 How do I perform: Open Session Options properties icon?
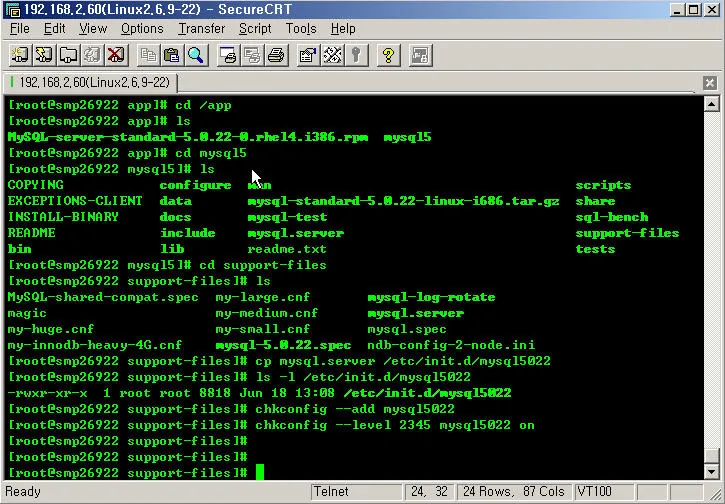pyautogui.click(x=308, y=55)
